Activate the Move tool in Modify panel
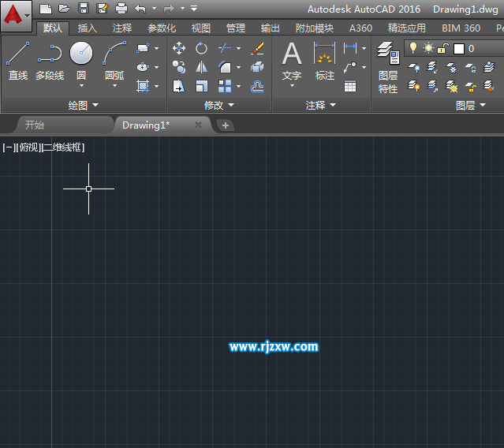The height and width of the screenshot is (448, 504). tap(179, 49)
